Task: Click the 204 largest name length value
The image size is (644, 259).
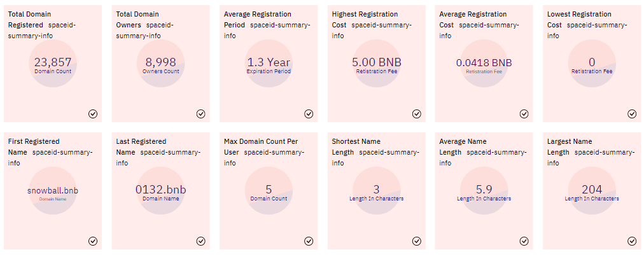Action: coord(592,190)
